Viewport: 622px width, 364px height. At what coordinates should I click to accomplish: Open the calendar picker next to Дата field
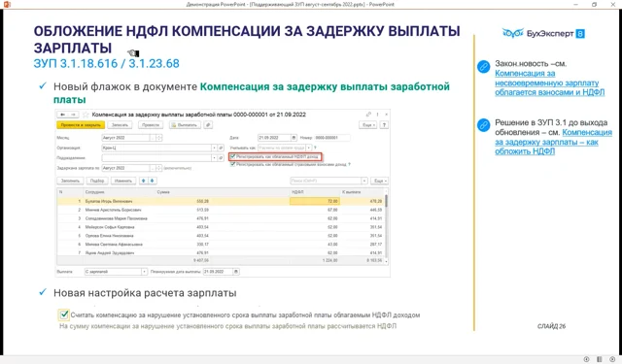click(x=294, y=138)
